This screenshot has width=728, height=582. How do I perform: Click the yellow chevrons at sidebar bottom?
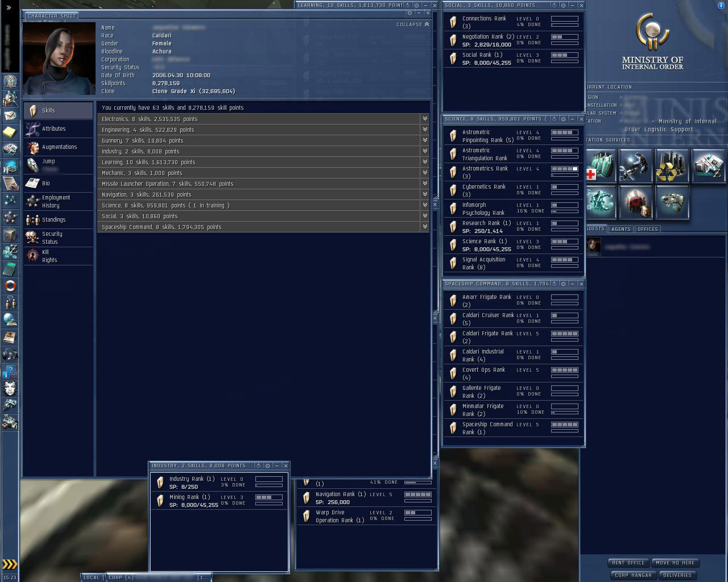point(10,564)
